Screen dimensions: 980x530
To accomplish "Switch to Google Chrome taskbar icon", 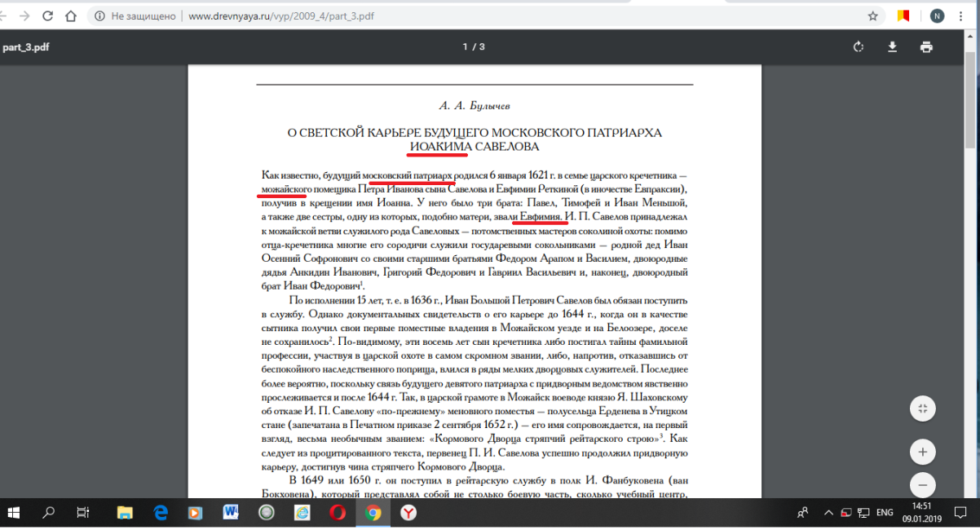I will coord(373,513).
